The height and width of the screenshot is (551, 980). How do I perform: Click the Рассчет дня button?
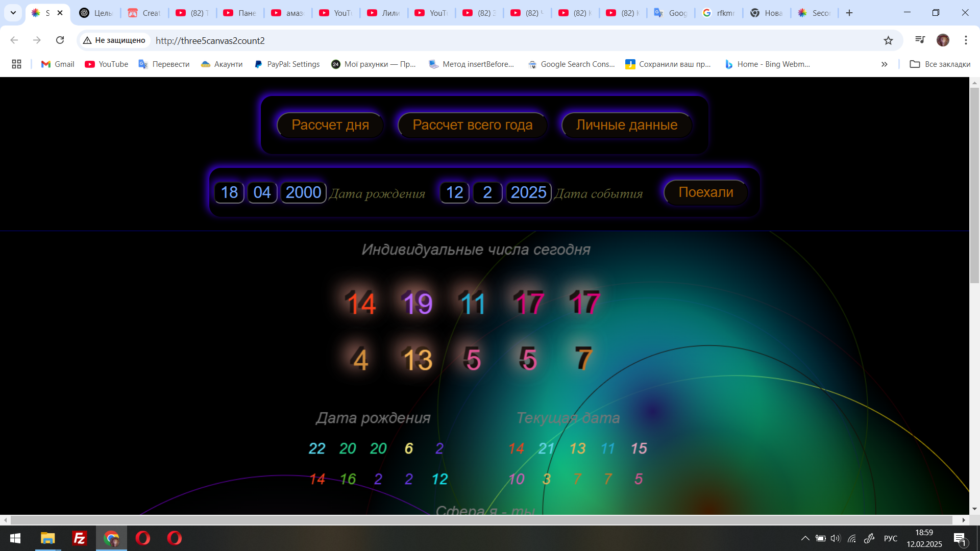[330, 125]
